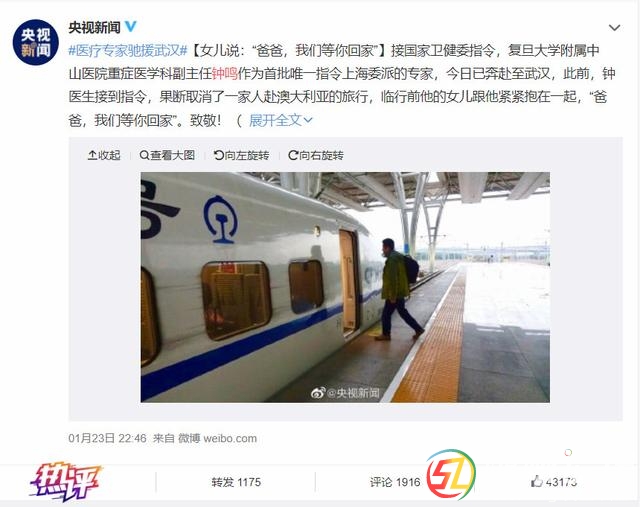
Task: Rotate image right with 向右旋转
Action: pos(316,155)
